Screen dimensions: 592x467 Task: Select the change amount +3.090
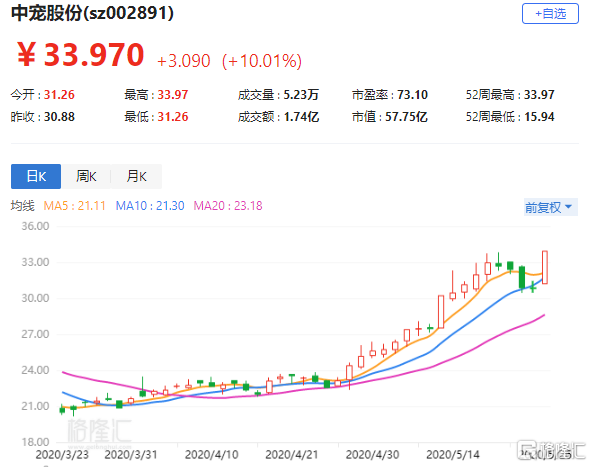point(183,61)
